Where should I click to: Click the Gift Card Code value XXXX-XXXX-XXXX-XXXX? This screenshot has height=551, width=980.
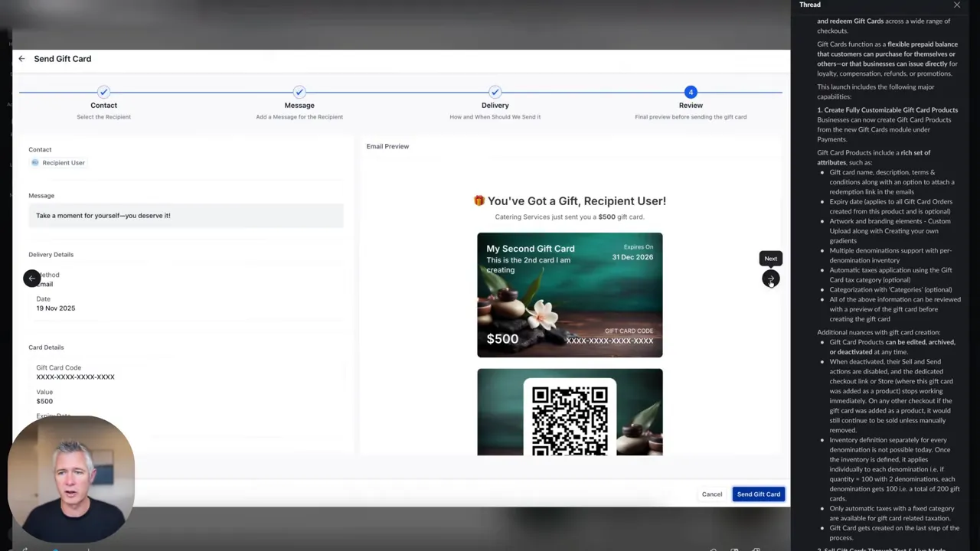(x=75, y=377)
